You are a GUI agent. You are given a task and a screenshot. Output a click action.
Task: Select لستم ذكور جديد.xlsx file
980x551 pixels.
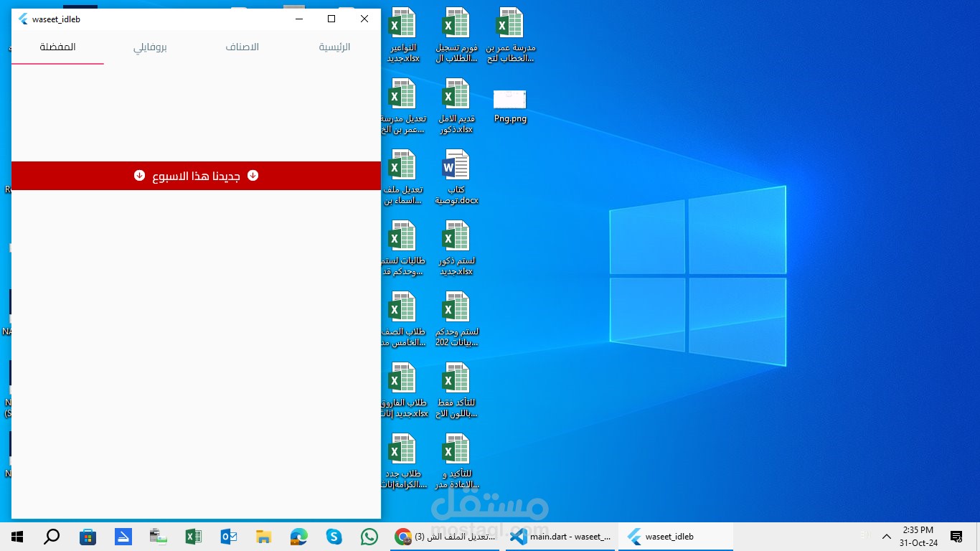pyautogui.click(x=456, y=248)
